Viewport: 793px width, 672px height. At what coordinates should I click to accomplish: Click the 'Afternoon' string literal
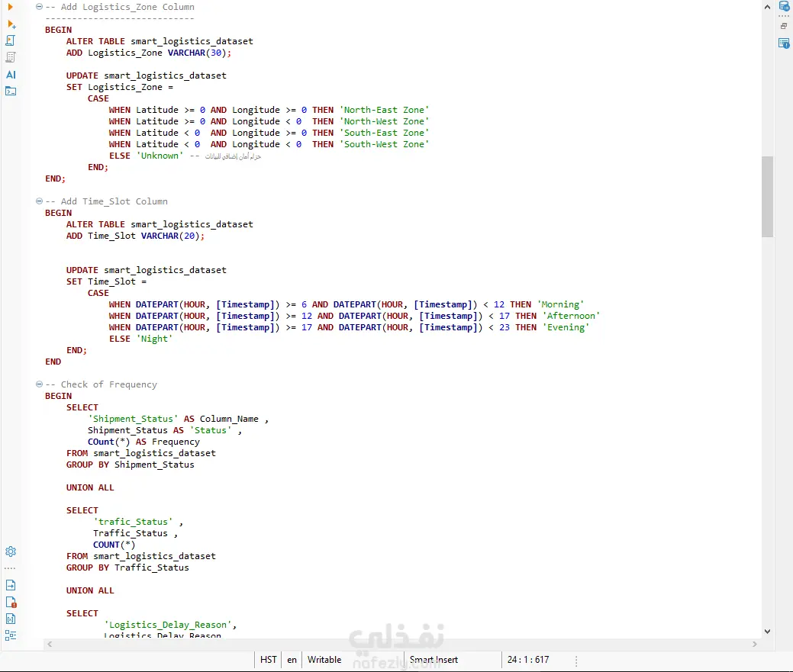click(571, 317)
